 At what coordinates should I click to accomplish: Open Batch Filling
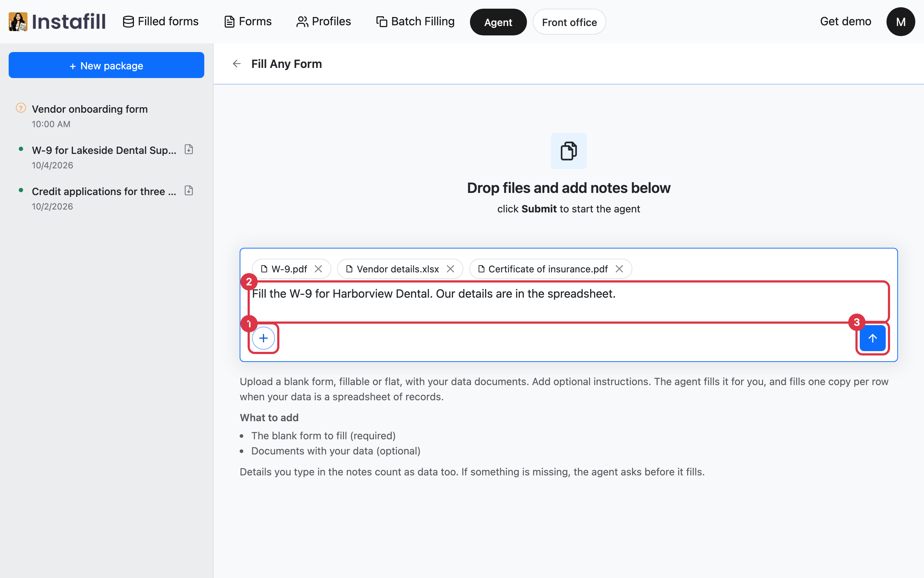(x=415, y=21)
